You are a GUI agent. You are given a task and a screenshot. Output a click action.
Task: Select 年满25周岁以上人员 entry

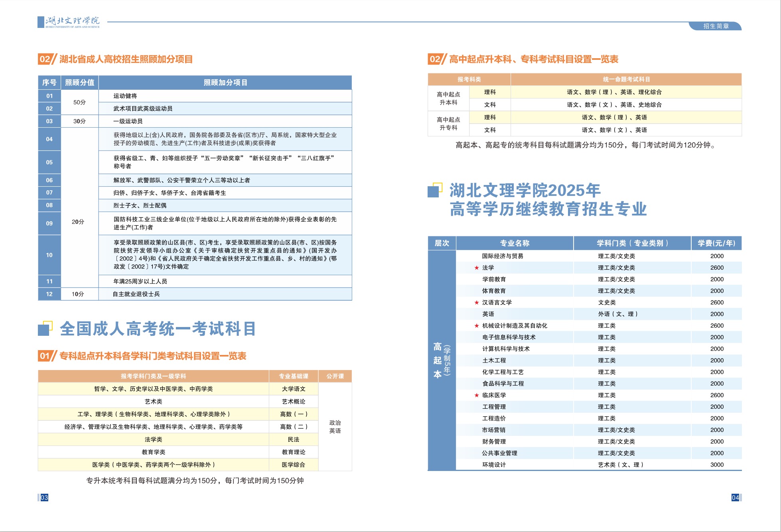[140, 281]
